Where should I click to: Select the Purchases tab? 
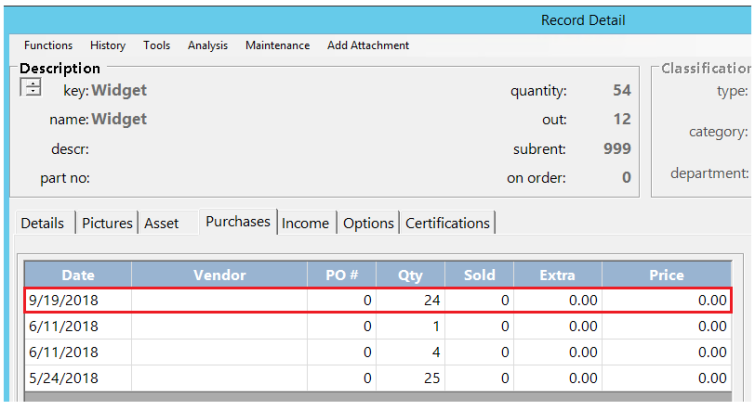pyautogui.click(x=238, y=222)
